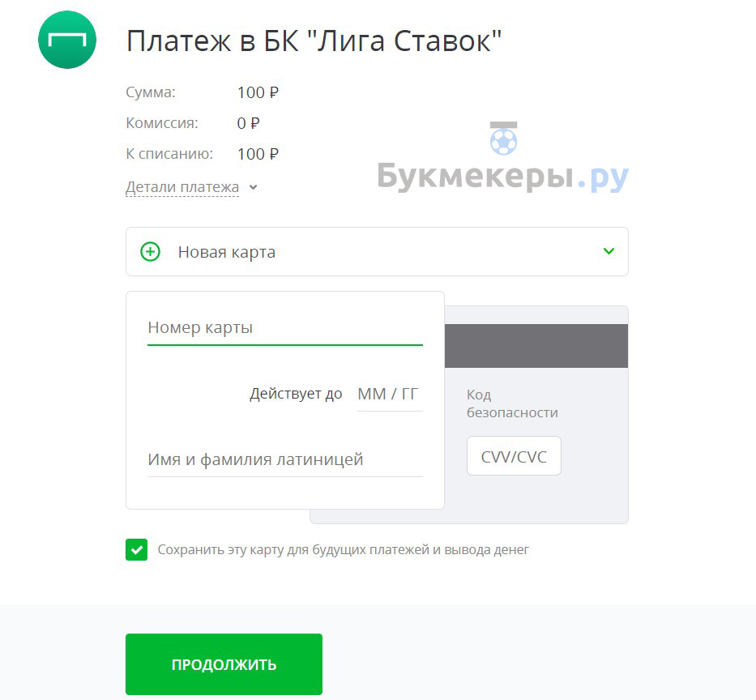The width and height of the screenshot is (756, 700).
Task: Click the 'Сохранить эту карту' checkbox label
Action: [x=343, y=549]
